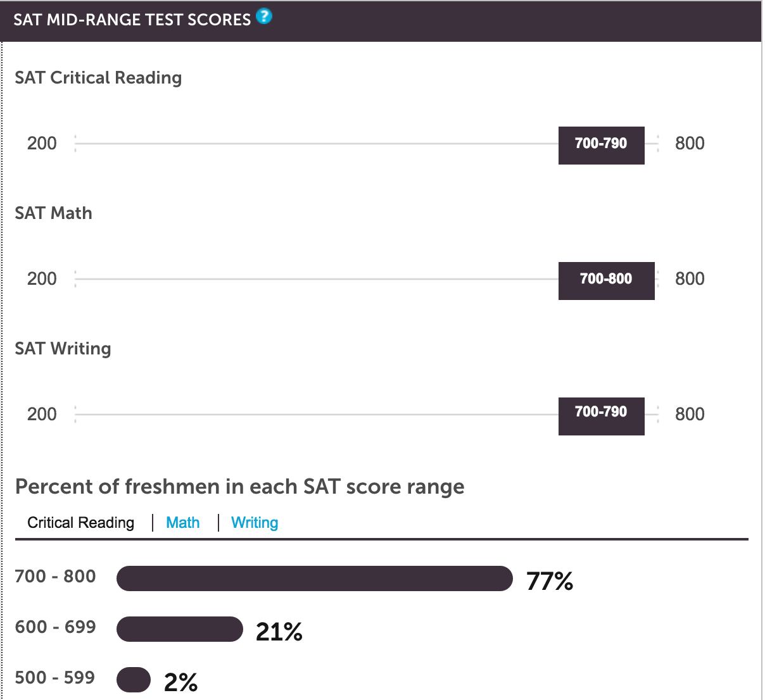
Task: Click the 21% bar for 600 - 699
Action: pyautogui.click(x=180, y=629)
